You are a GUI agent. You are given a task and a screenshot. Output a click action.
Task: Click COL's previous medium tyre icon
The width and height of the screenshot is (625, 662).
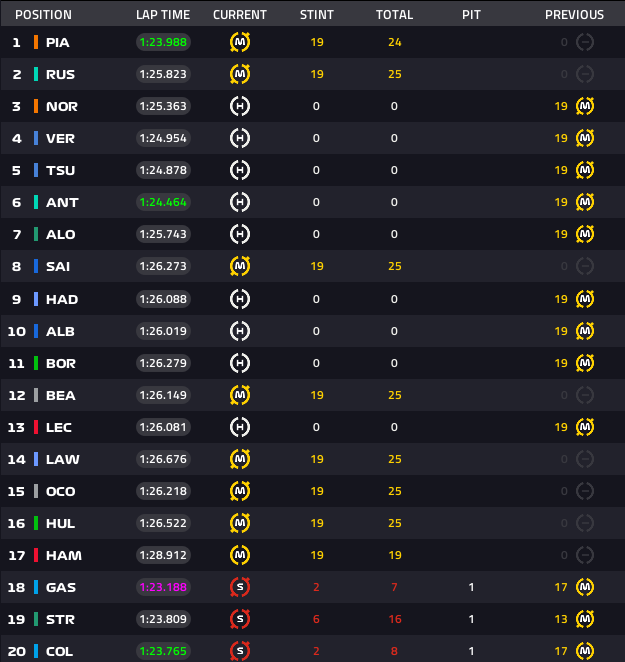point(585,651)
